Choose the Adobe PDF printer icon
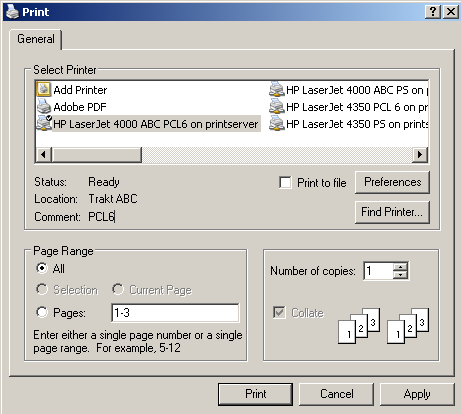Image resolution: width=461 pixels, height=414 pixels. click(x=44, y=107)
